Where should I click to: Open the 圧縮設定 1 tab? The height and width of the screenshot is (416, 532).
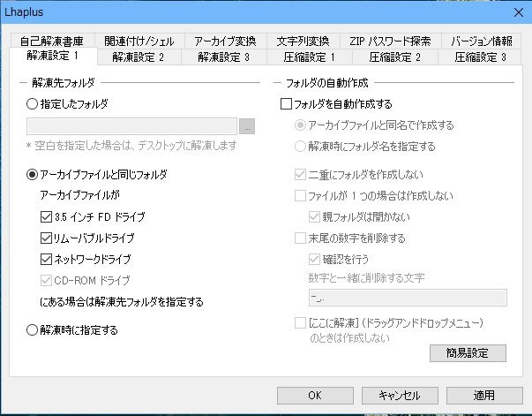(x=310, y=57)
